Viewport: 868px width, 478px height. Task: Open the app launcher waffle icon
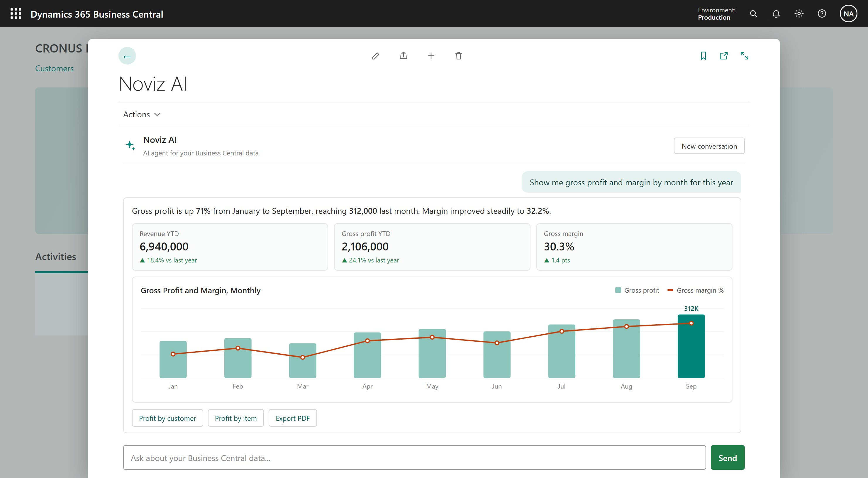(x=16, y=13)
